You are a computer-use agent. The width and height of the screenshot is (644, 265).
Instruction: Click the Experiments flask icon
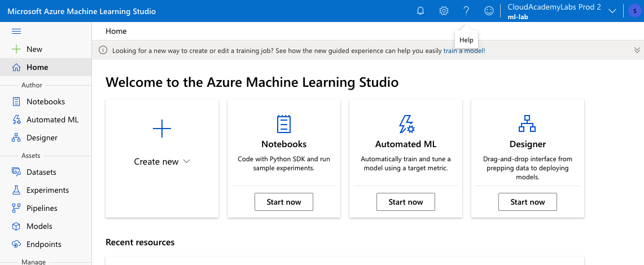coord(16,191)
